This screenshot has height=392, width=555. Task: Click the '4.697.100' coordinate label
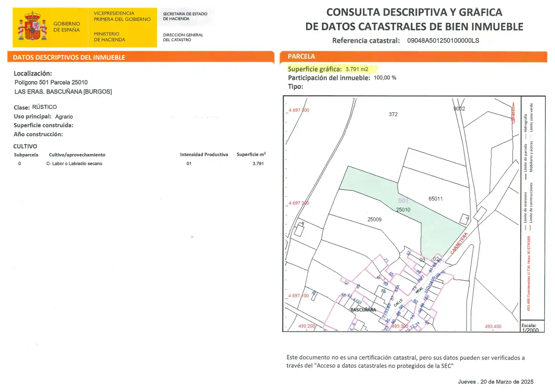click(x=298, y=295)
